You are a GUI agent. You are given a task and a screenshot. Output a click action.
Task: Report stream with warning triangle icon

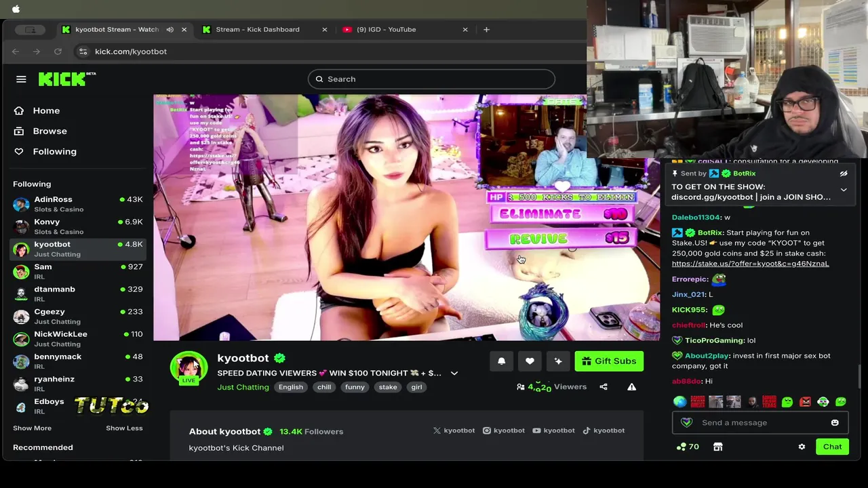(631, 387)
